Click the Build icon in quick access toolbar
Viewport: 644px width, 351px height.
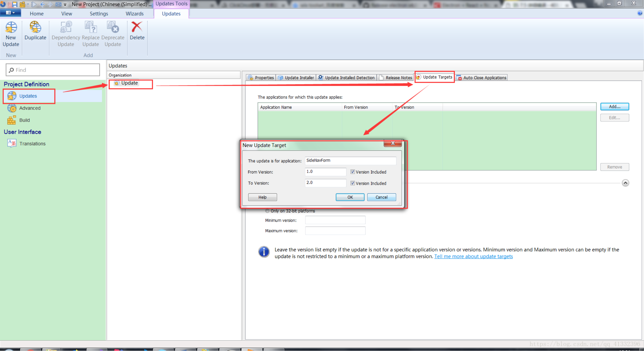coord(23,4)
